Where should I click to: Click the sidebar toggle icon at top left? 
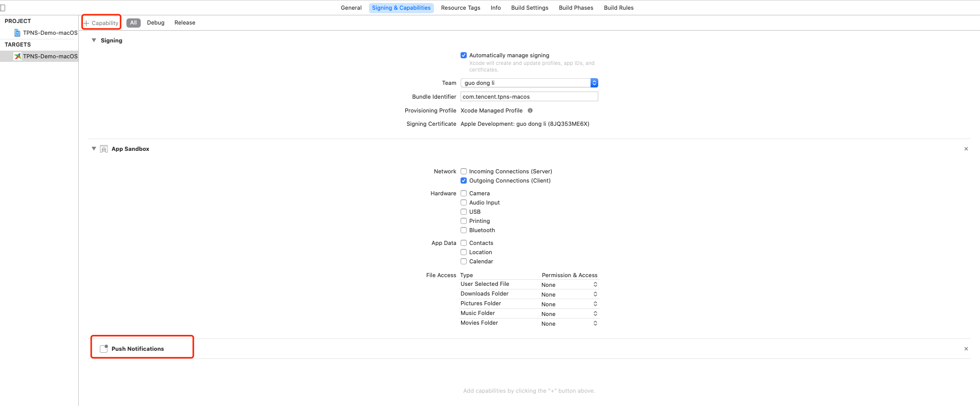(x=3, y=8)
